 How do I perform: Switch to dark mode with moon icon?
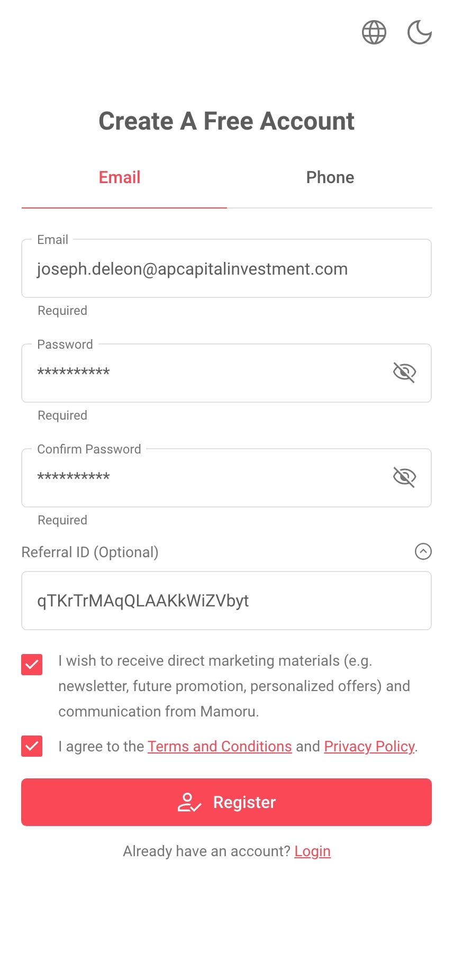pos(419,32)
